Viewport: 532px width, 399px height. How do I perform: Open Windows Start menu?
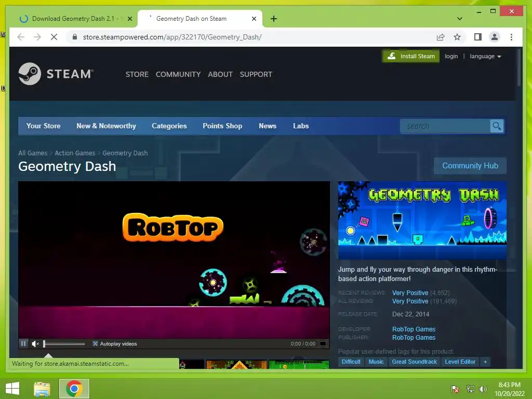(x=12, y=389)
